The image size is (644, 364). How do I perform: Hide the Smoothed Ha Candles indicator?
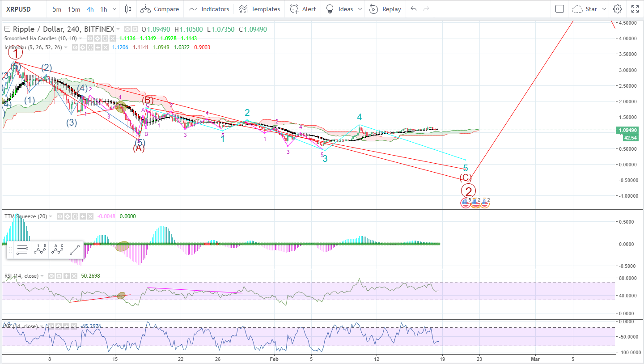click(x=90, y=38)
